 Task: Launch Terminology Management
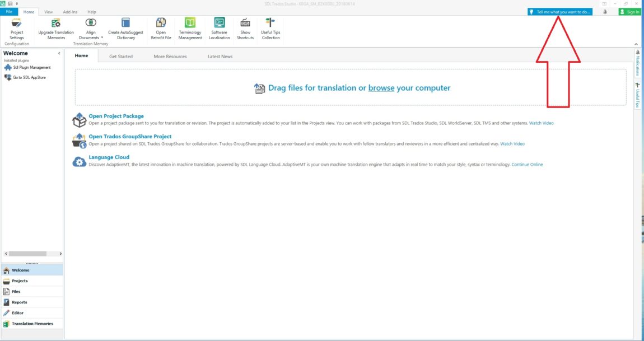pyautogui.click(x=190, y=29)
